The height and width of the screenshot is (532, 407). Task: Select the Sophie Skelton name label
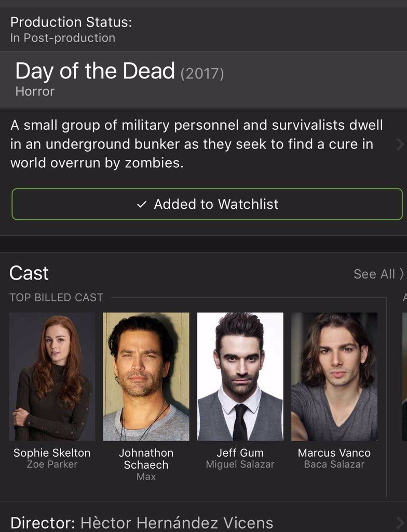tap(52, 453)
